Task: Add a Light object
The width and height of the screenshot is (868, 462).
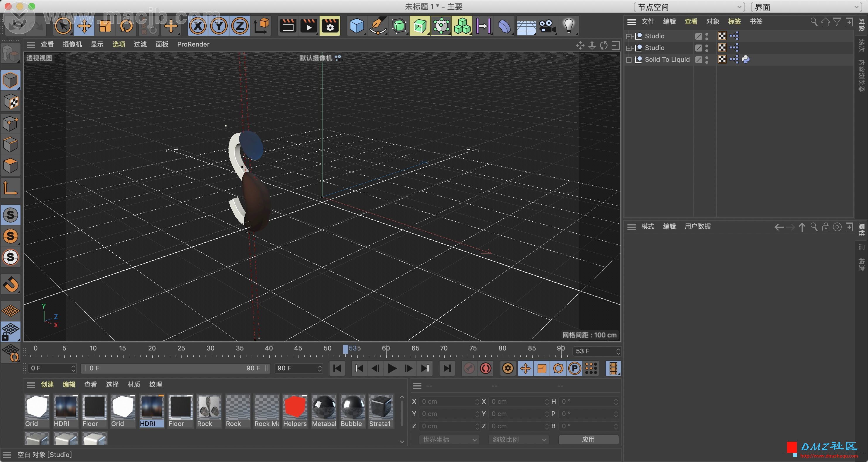Action: point(568,26)
